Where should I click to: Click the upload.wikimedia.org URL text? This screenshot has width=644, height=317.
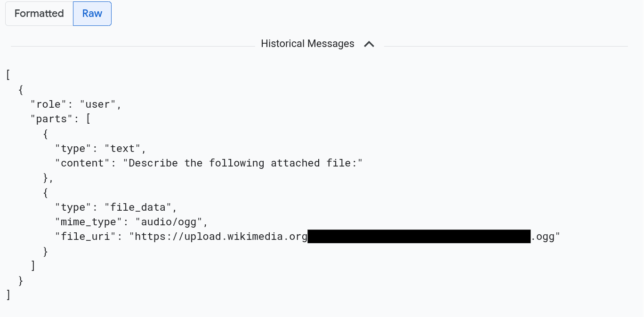click(x=221, y=237)
